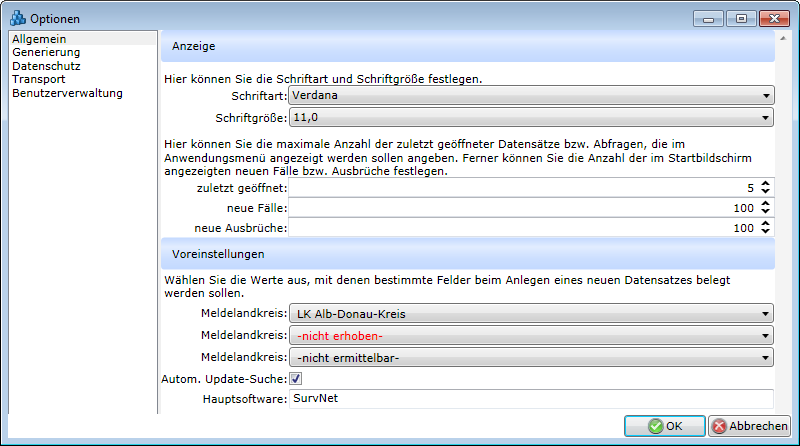Increase 'neue Ausbrüche' using the up arrow
The image size is (800, 446).
(x=765, y=224)
